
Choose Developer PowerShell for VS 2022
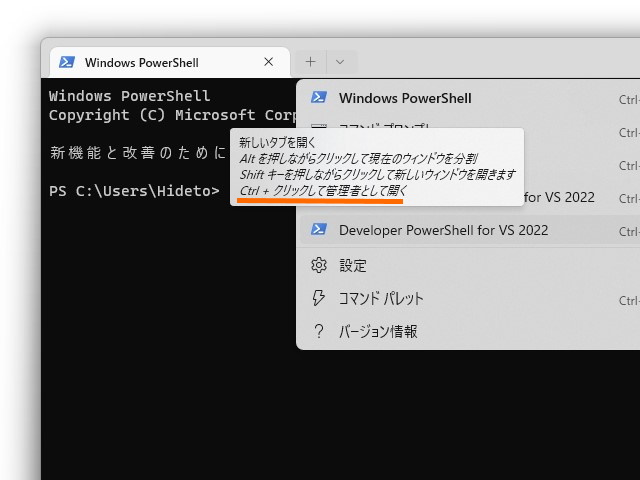[470, 230]
